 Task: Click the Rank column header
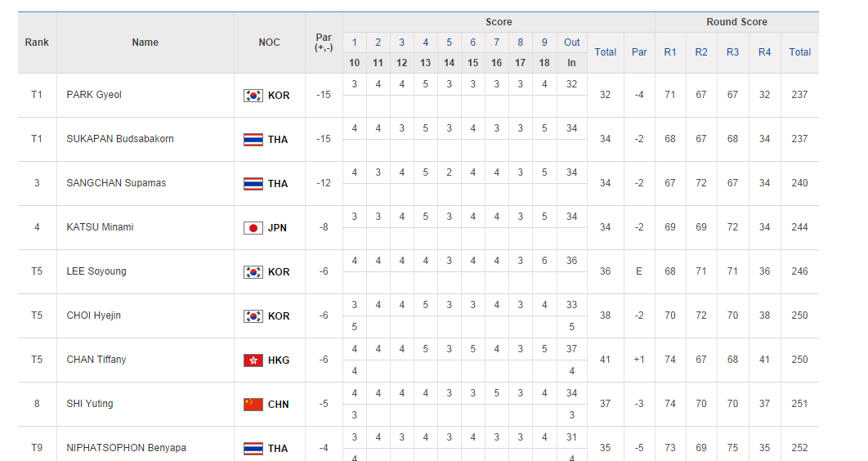click(x=37, y=43)
